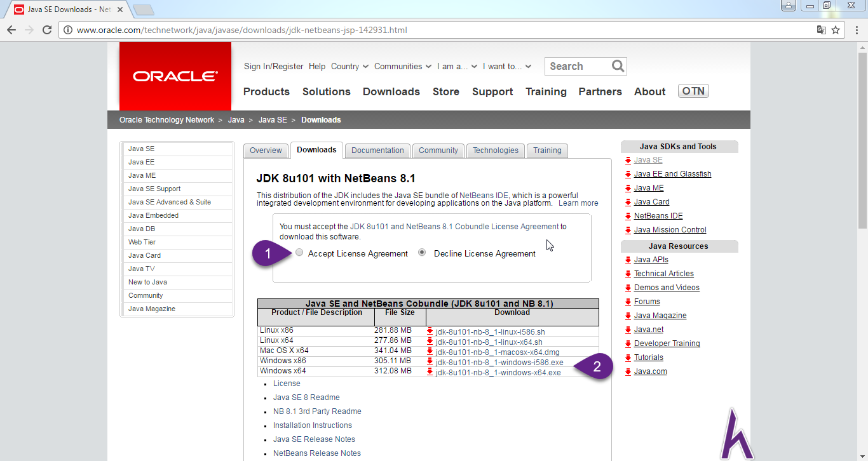The height and width of the screenshot is (461, 868).
Task: Click download arrow icon for macosx-x64.dmg
Action: click(430, 352)
